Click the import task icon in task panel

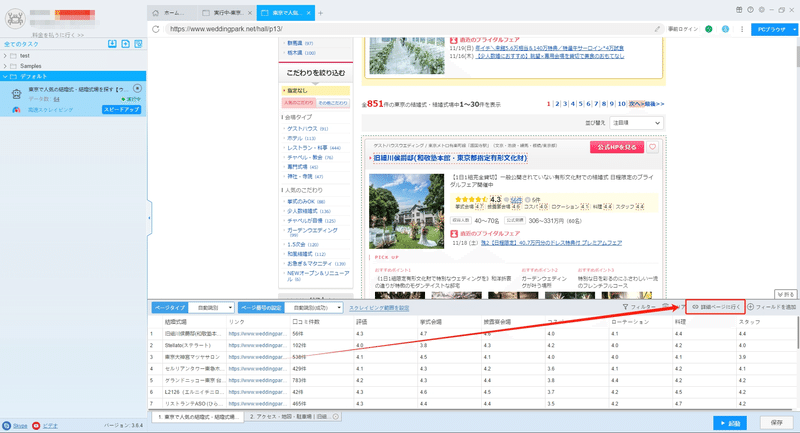[x=112, y=44]
